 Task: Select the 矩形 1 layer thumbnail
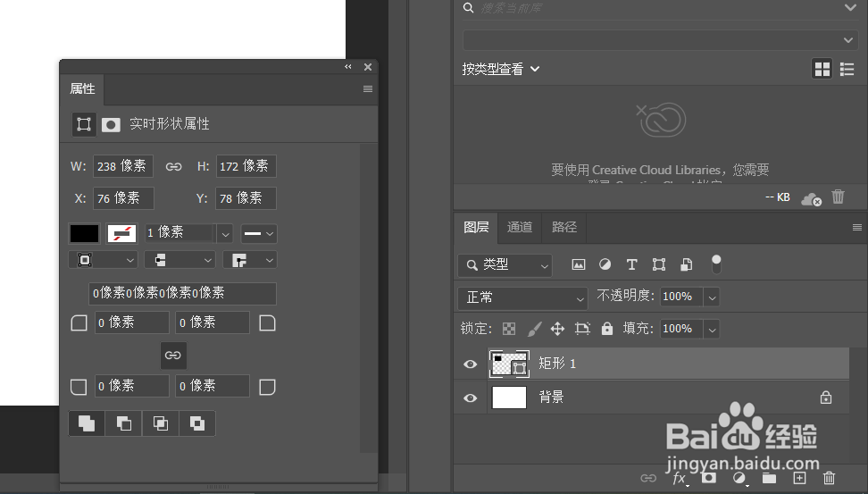[x=509, y=364]
